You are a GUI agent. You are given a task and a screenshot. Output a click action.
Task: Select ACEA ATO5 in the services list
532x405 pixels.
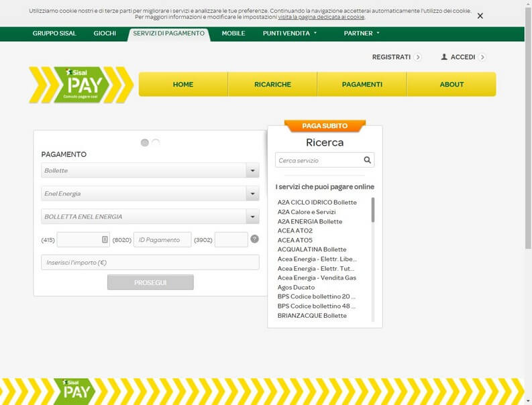[295, 240]
